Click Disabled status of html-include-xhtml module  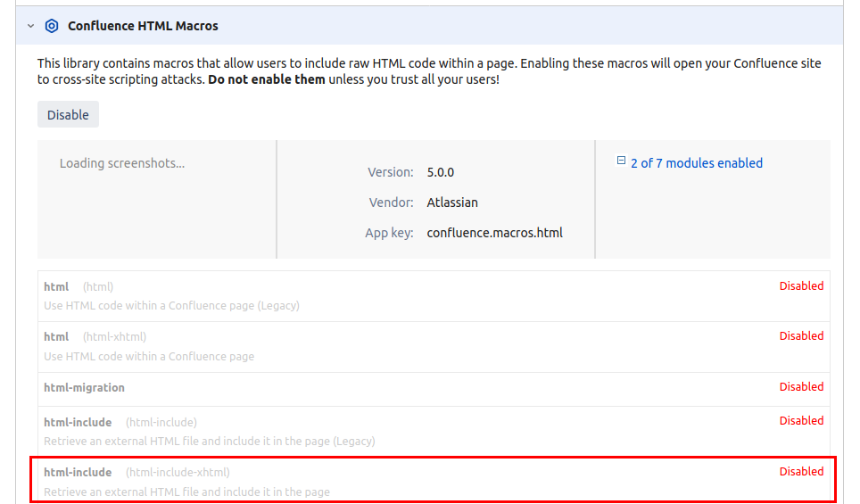pos(801,471)
